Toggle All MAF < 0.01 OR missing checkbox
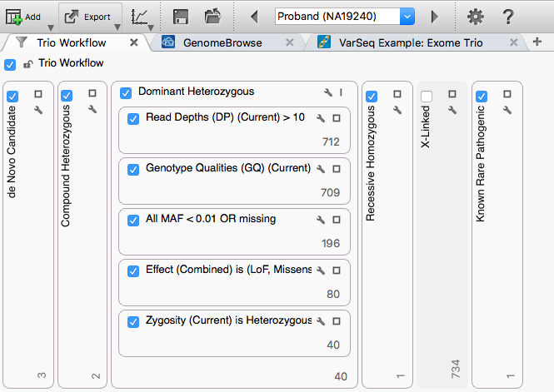 [x=133, y=221]
